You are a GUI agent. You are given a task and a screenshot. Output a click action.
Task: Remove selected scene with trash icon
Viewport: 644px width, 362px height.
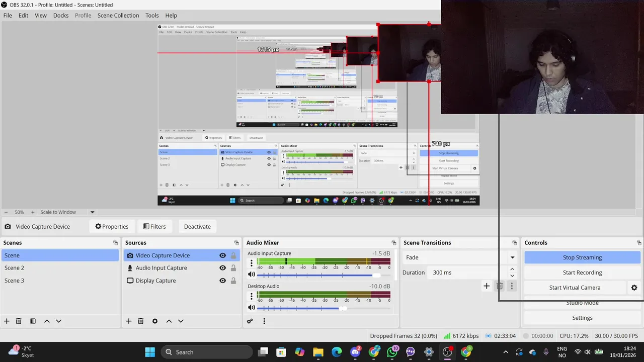coord(19,321)
